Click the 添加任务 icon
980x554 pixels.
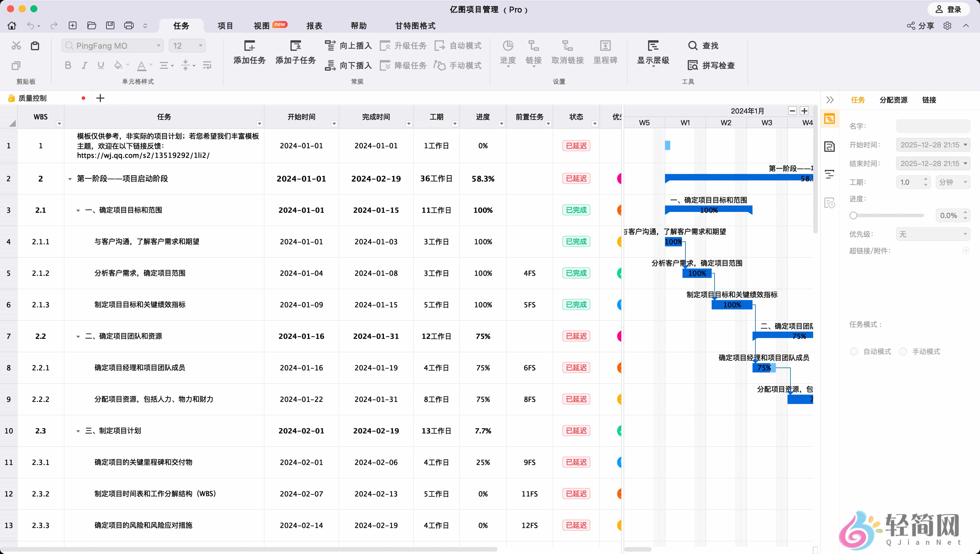click(249, 46)
